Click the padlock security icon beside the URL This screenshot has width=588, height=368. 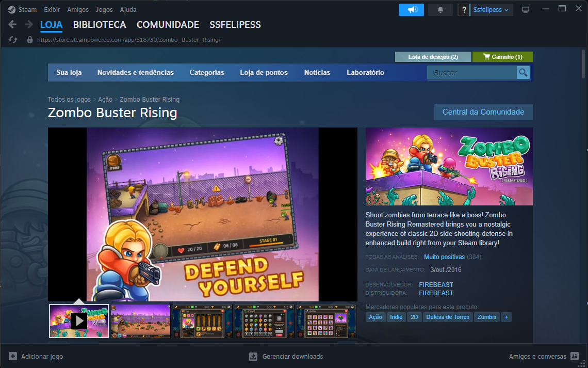(x=29, y=40)
